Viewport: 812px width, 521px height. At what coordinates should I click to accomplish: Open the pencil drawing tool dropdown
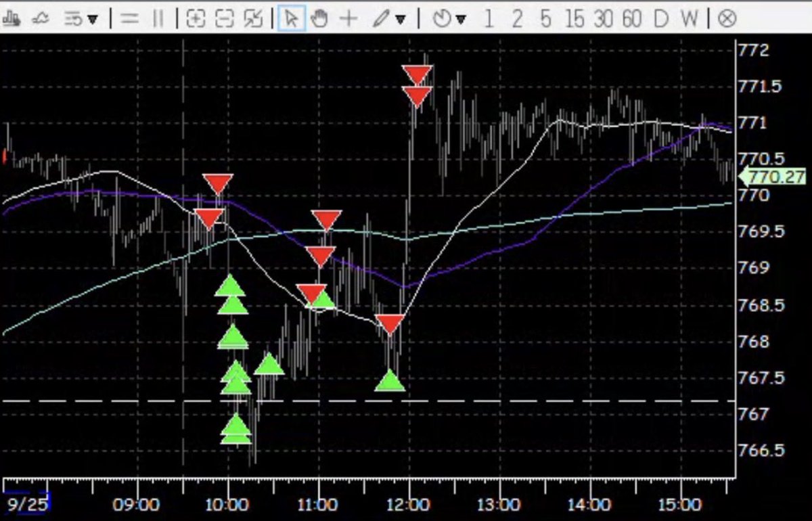coord(400,19)
